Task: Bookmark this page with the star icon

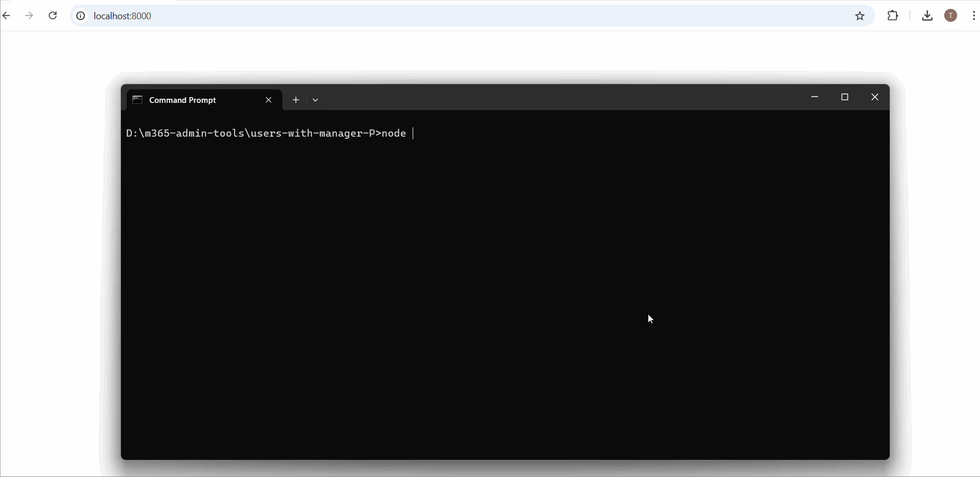Action: (860, 16)
